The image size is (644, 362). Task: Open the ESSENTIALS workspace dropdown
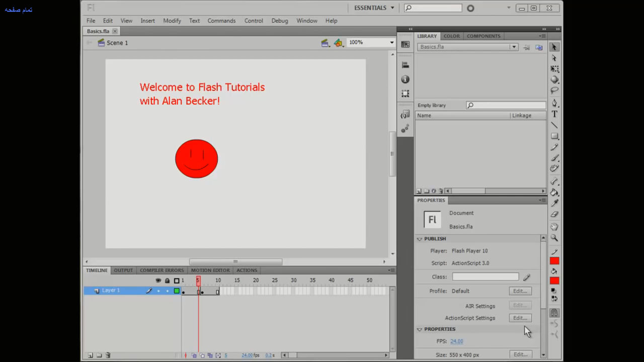(374, 8)
